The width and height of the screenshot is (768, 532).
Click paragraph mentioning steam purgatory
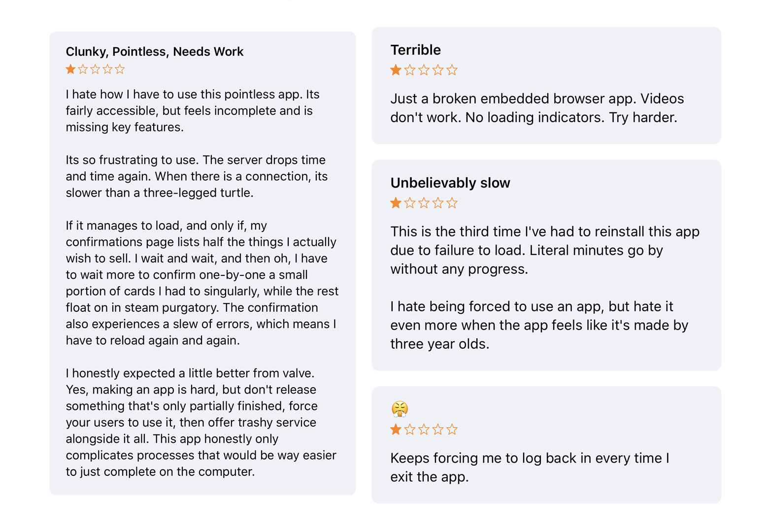click(202, 283)
